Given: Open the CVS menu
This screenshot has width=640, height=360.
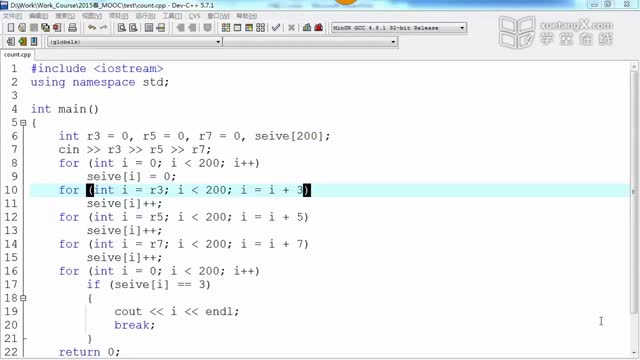Looking at the screenshot, I should 194,16.
